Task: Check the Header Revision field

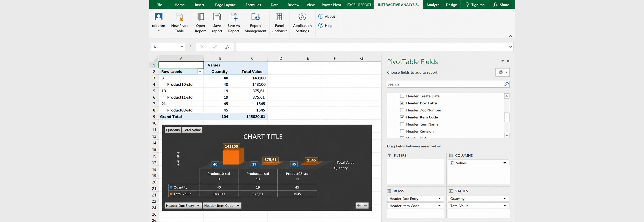Action: point(402,131)
